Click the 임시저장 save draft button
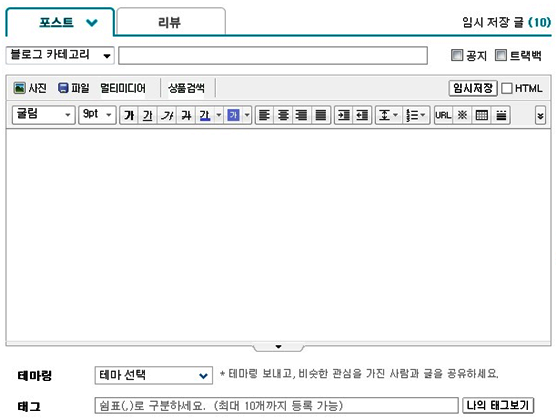Image resolution: width=557 pixels, height=420 pixels. tap(473, 88)
